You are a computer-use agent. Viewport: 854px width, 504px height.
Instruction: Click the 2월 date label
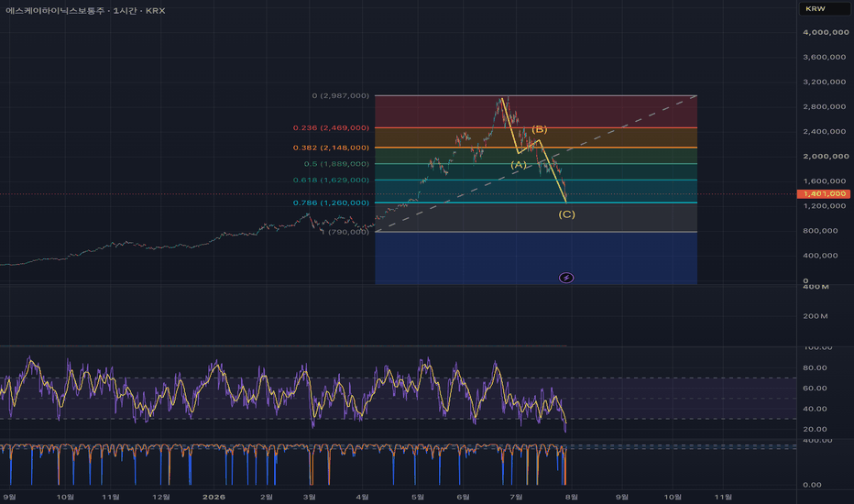tap(267, 497)
